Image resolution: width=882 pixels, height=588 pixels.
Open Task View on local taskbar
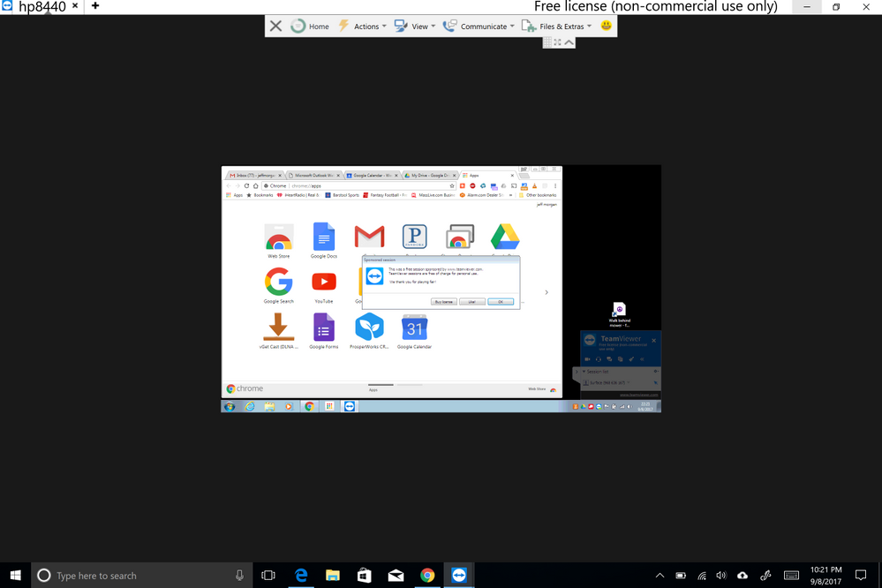[268, 575]
